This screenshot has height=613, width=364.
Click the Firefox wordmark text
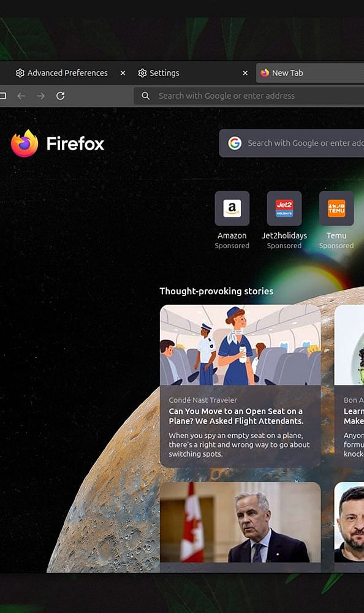coord(75,143)
